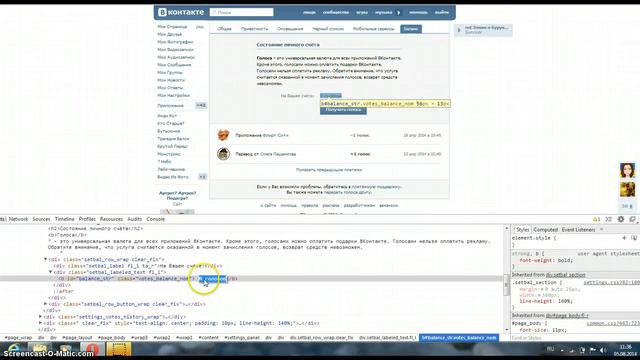Open the Profiles tab in DevTools
This screenshot has height=360, width=640.
pyautogui.click(x=87, y=219)
